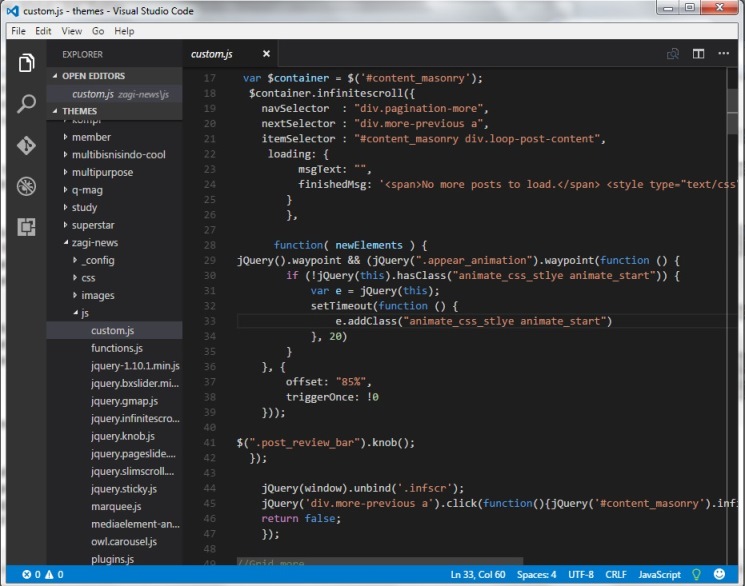Screen dimensions: 745x586
Task: Click the feedback smiley in status bar
Action: [x=719, y=575]
